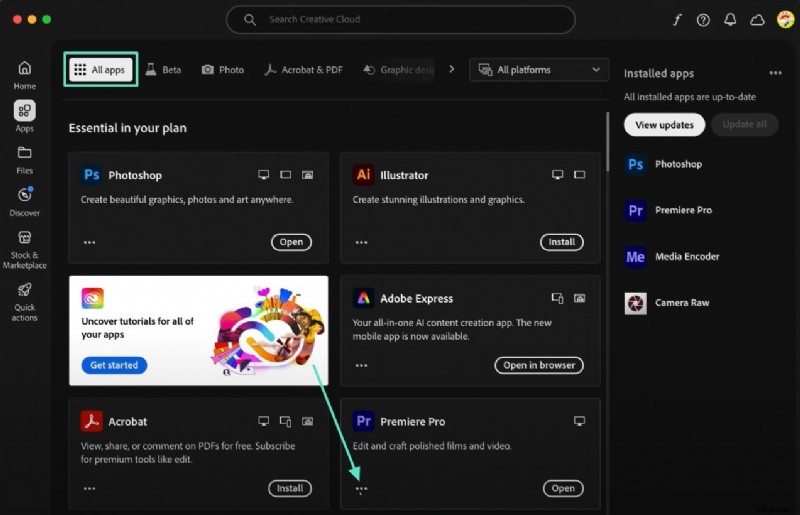Open Files in the sidebar
800x515 pixels.
tap(24, 160)
